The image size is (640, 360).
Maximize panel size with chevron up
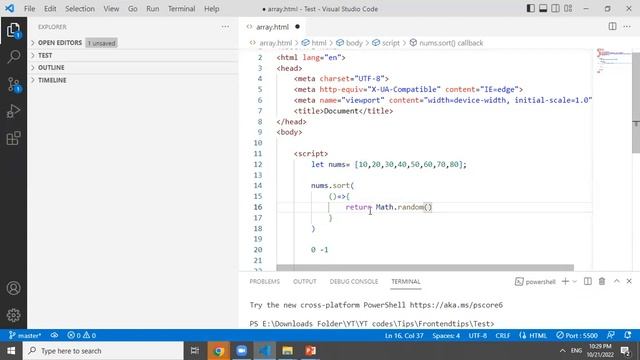pyautogui.click(x=617, y=281)
